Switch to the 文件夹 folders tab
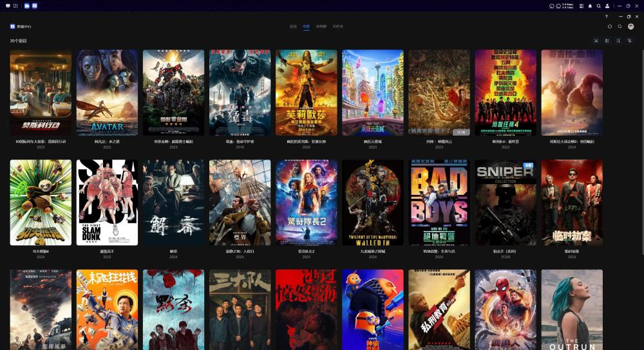This screenshot has width=644, height=350. (x=337, y=26)
